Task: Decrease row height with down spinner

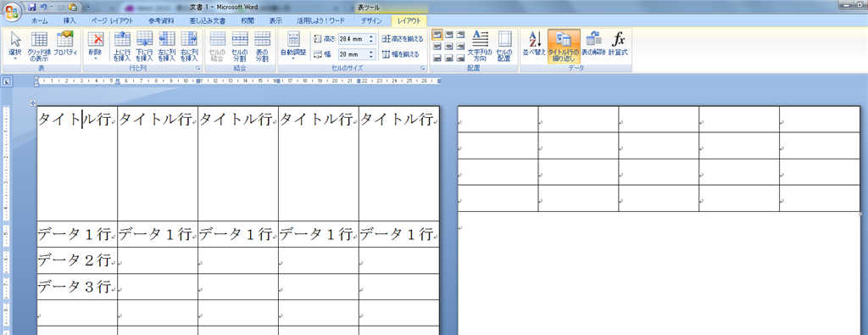Action: pyautogui.click(x=371, y=42)
